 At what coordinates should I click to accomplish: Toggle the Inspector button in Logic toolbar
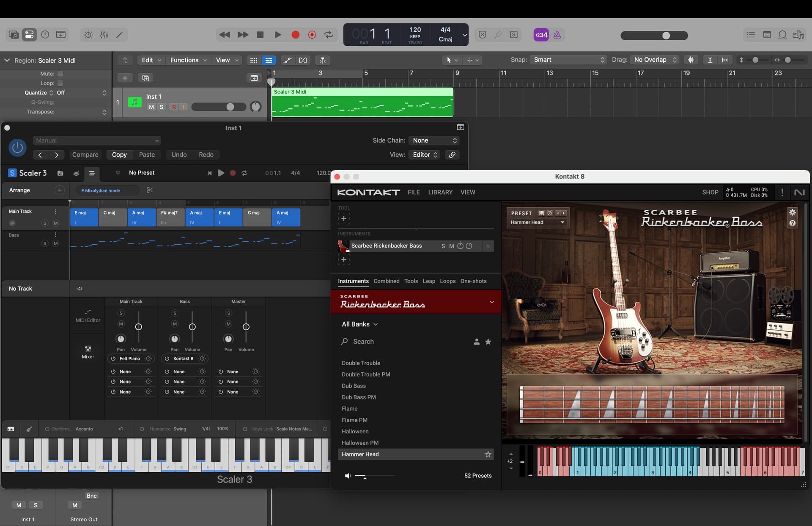click(x=30, y=35)
